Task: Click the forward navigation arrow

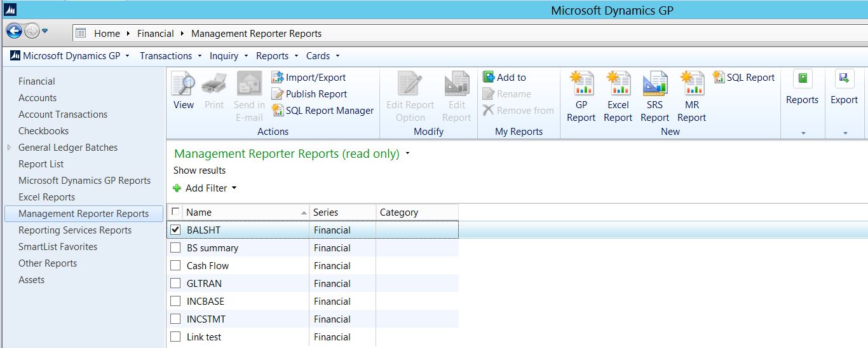Action: pos(32,31)
